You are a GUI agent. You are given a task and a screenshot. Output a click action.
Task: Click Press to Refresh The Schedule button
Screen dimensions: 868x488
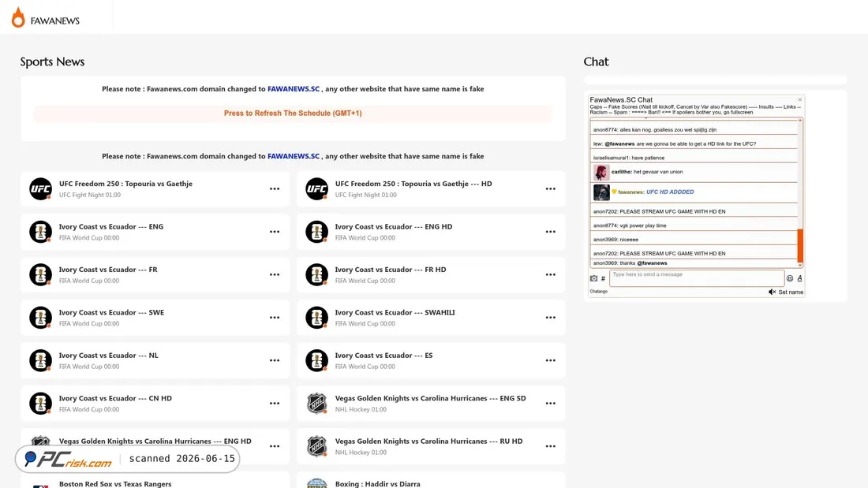coord(293,114)
